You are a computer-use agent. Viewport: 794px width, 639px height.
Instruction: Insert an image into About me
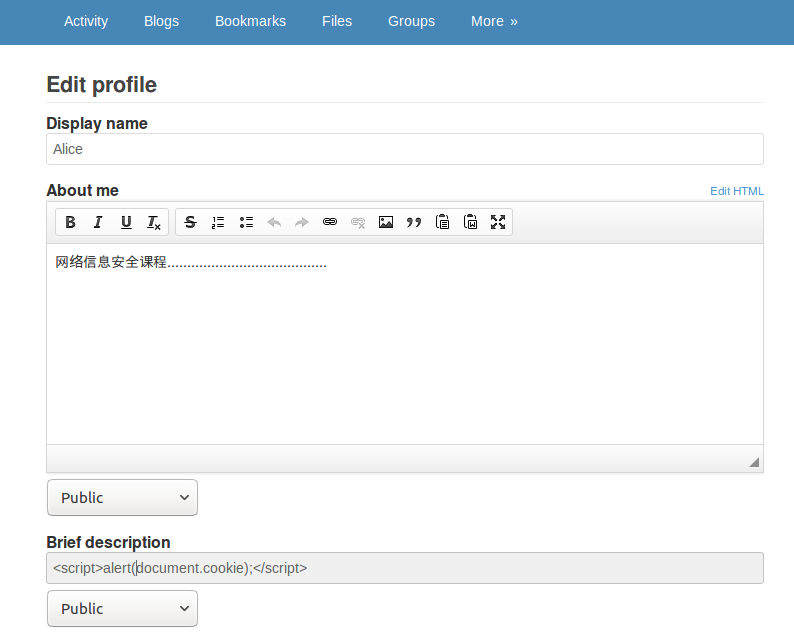point(386,222)
